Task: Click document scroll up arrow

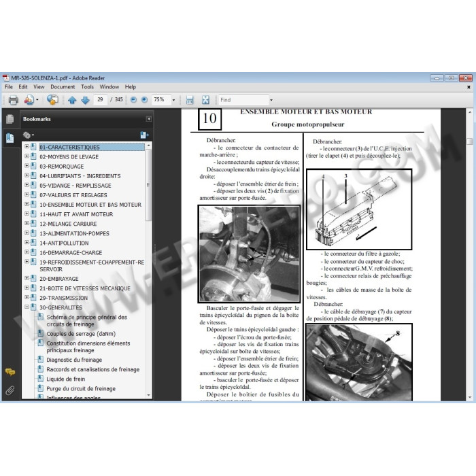Action: pyautogui.click(x=470, y=112)
